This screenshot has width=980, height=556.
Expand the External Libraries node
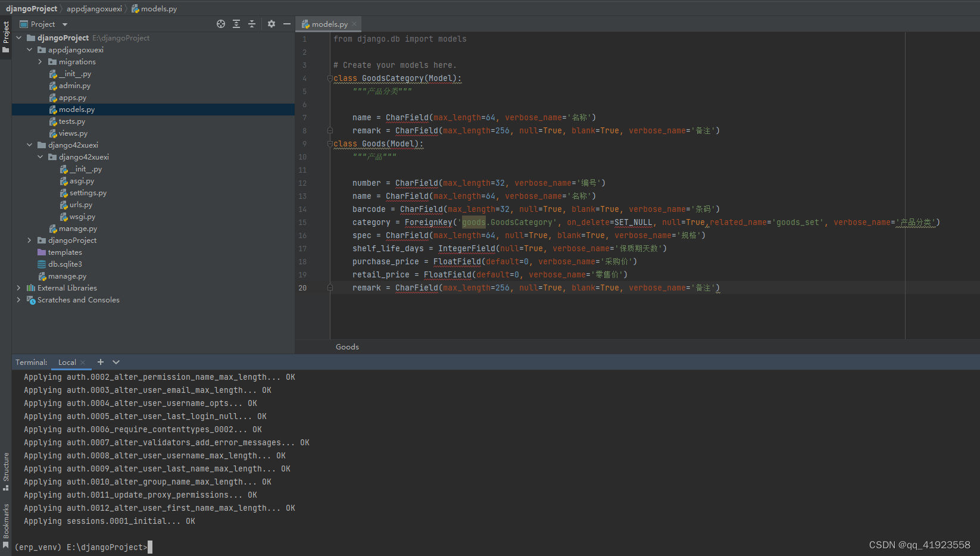pos(18,288)
